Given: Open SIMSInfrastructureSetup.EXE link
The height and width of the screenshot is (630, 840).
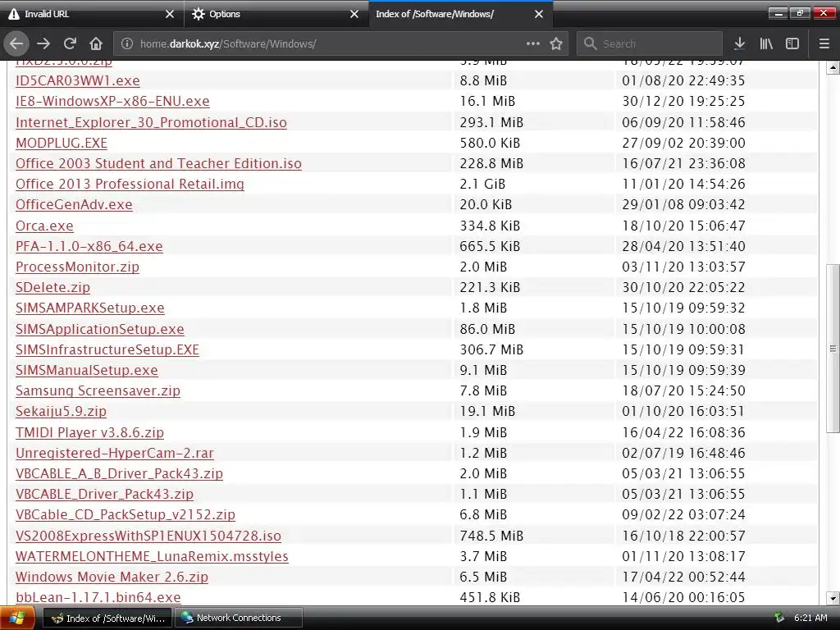Looking at the screenshot, I should (x=107, y=349).
